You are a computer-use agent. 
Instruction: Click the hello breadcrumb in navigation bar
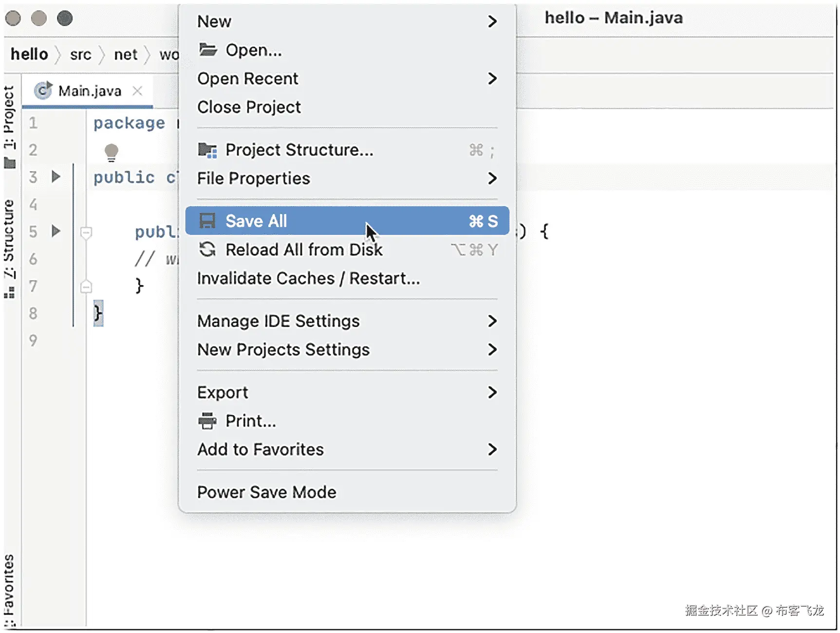click(x=29, y=54)
